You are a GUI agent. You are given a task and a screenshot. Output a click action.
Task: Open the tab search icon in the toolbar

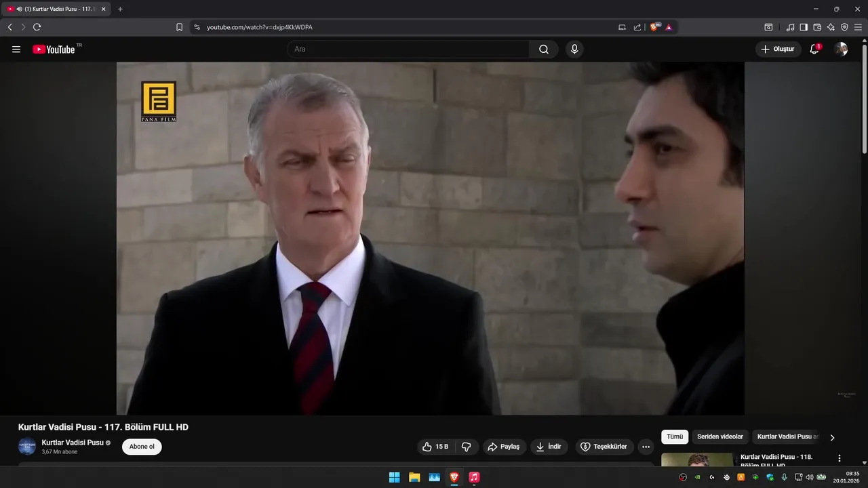coord(768,27)
